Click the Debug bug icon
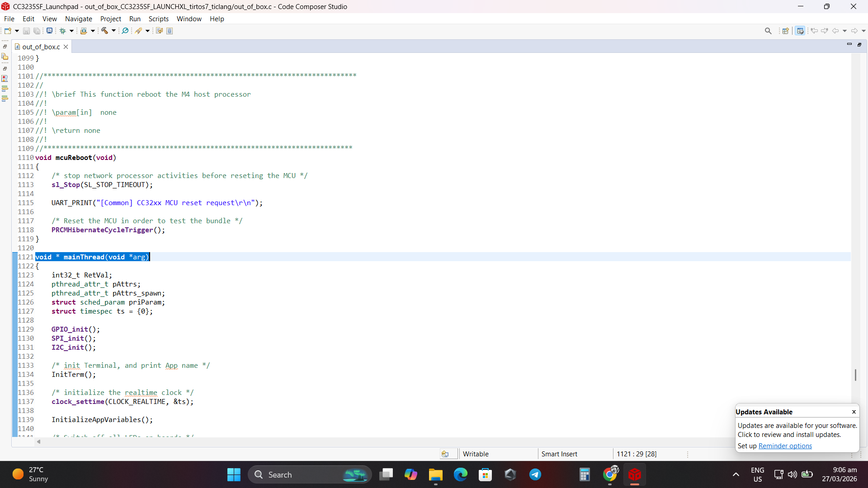Screen dimensions: 868x488 point(63,31)
